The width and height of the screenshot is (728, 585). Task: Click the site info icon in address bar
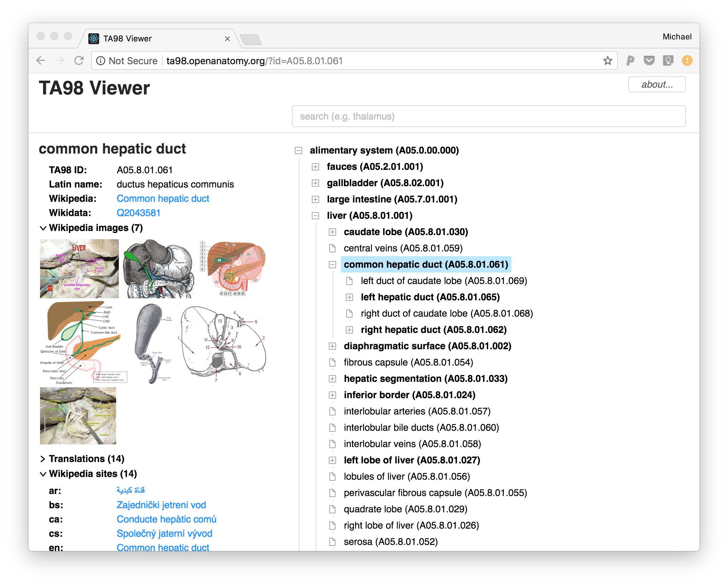(x=101, y=61)
